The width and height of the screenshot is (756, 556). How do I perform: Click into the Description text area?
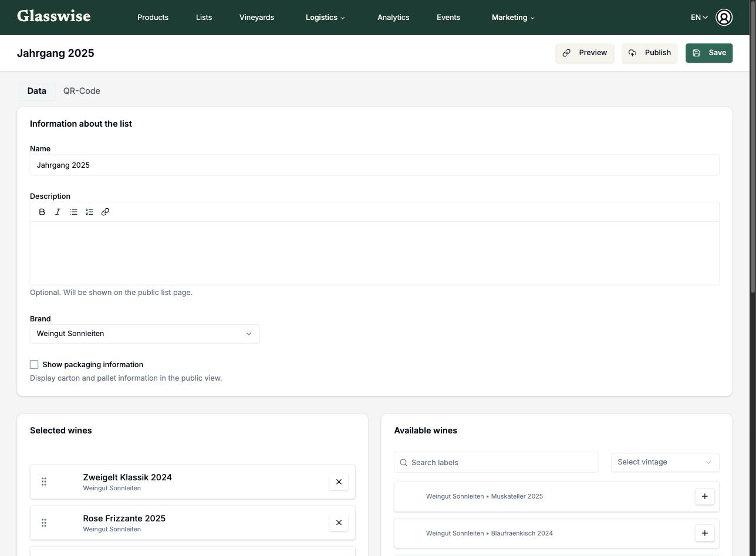pyautogui.click(x=374, y=253)
